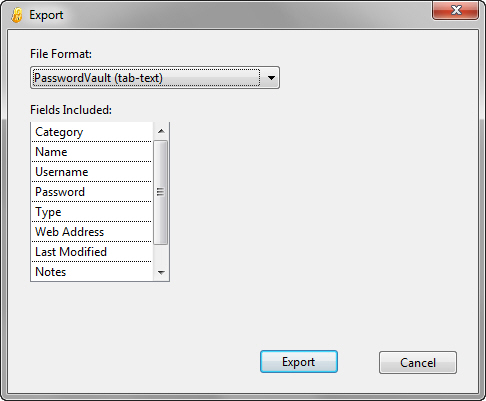
Task: Choose the Notes field entry
Action: coord(92,272)
